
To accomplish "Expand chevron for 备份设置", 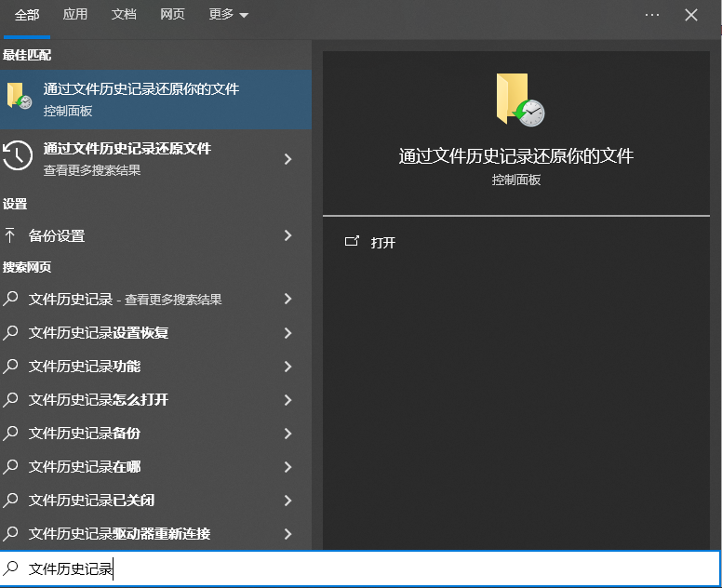I will point(288,235).
